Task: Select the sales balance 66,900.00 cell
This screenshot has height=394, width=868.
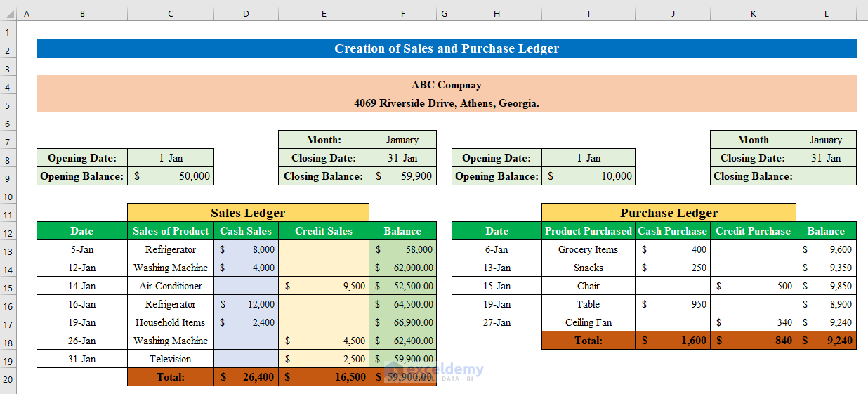Action: point(402,322)
